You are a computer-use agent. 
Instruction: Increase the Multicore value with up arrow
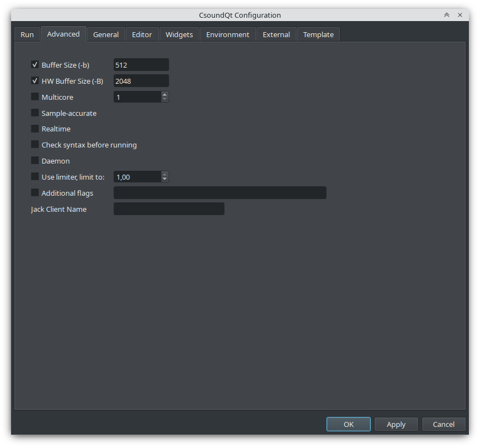tap(165, 95)
